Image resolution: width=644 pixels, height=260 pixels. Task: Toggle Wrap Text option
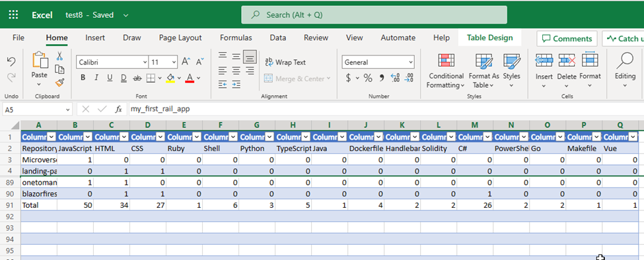(285, 62)
